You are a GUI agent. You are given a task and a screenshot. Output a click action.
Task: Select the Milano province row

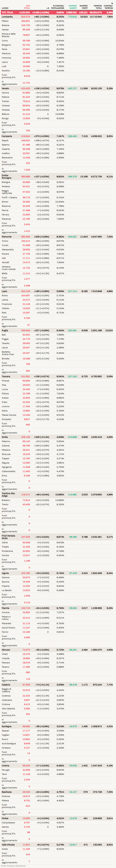[x=5, y=21]
